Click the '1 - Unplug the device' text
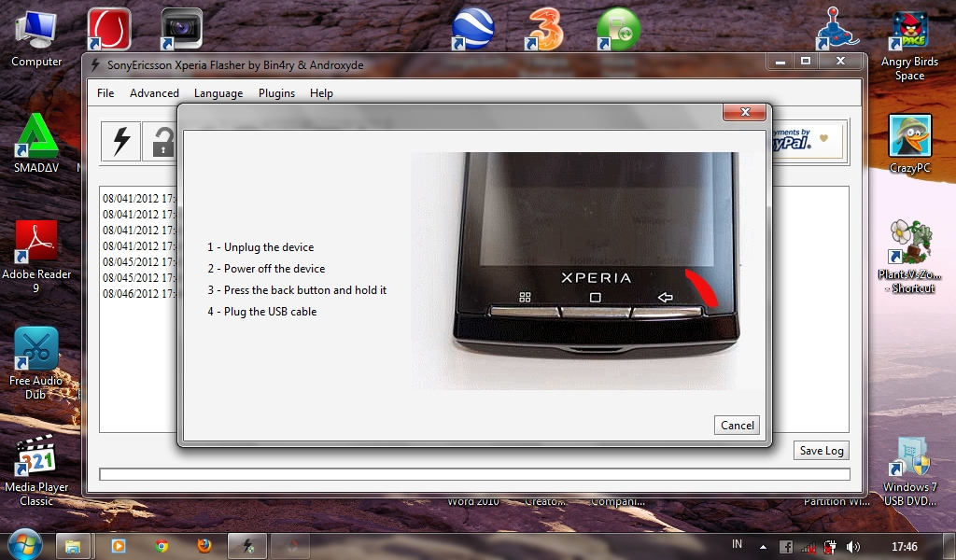 pyautogui.click(x=261, y=247)
